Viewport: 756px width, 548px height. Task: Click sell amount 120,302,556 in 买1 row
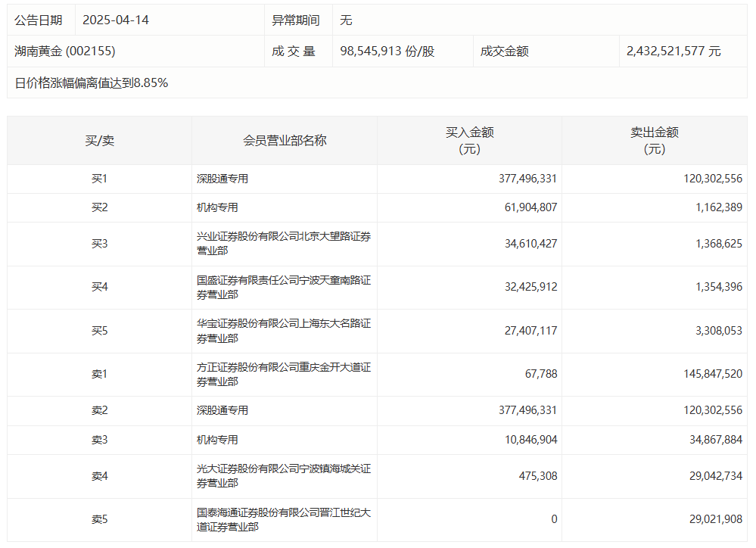713,179
